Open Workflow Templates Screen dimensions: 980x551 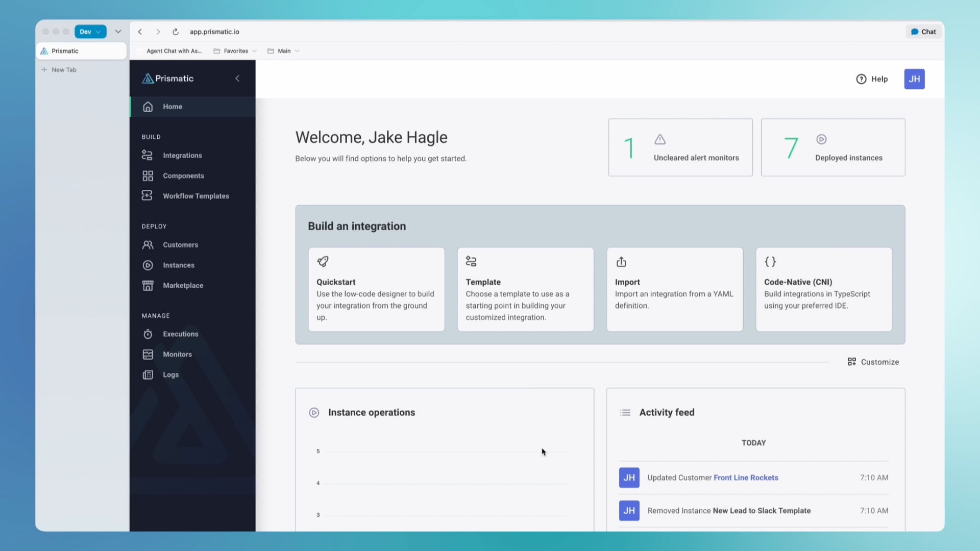196,196
